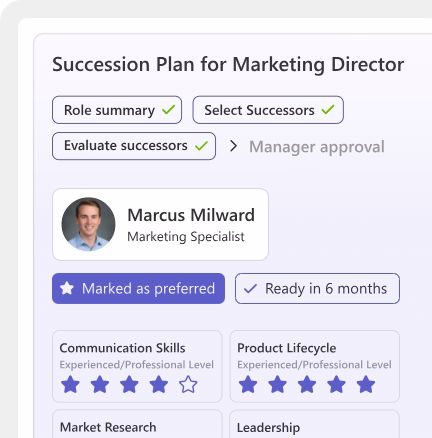Set Product Lifecycle rating to two stars
The image size is (432, 438).
click(x=277, y=384)
